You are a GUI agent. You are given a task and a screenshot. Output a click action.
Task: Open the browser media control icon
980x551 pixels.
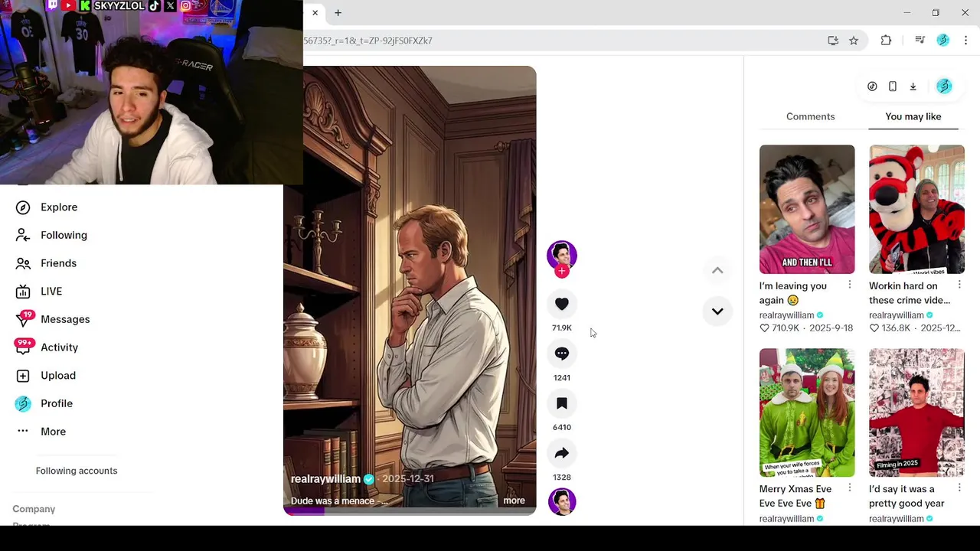[x=920, y=41]
